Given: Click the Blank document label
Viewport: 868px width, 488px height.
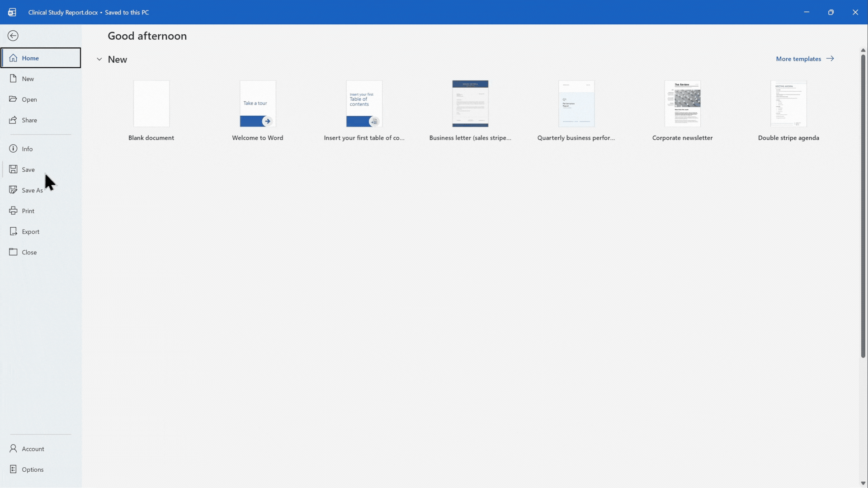Looking at the screenshot, I should coord(151,138).
